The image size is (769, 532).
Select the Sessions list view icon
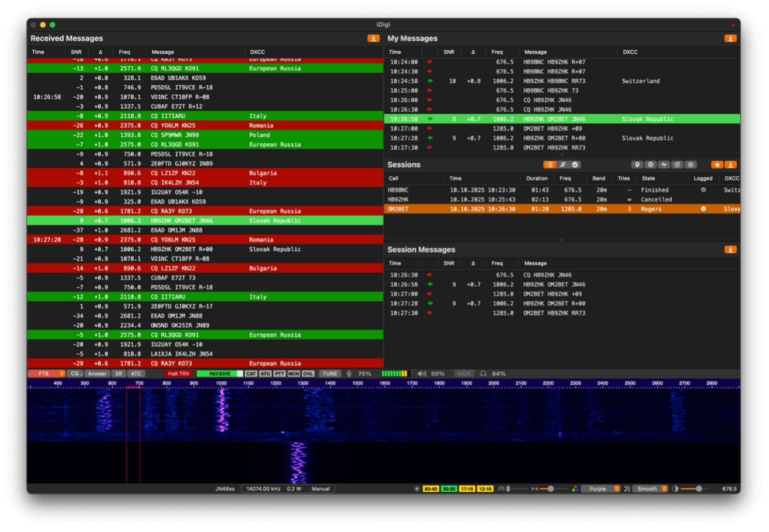[x=549, y=165]
